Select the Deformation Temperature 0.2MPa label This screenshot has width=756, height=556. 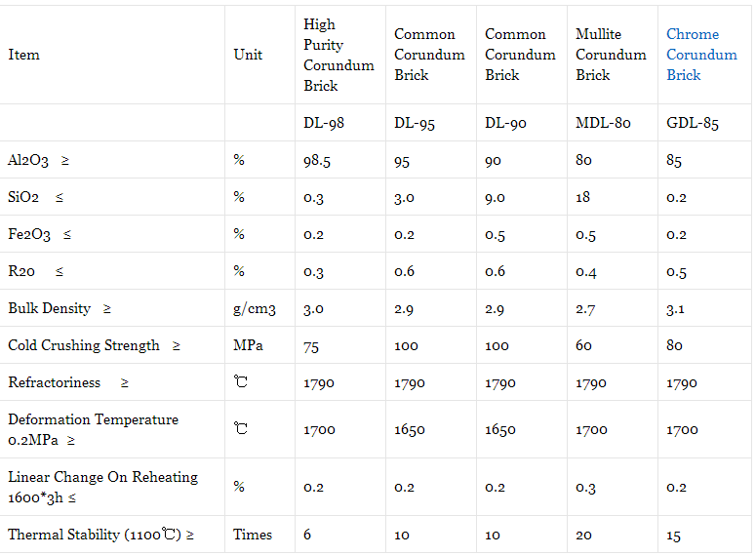[x=93, y=429]
